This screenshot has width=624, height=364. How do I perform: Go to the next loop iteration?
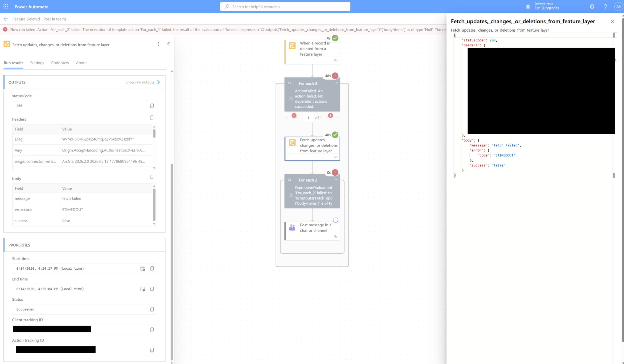click(x=338, y=118)
